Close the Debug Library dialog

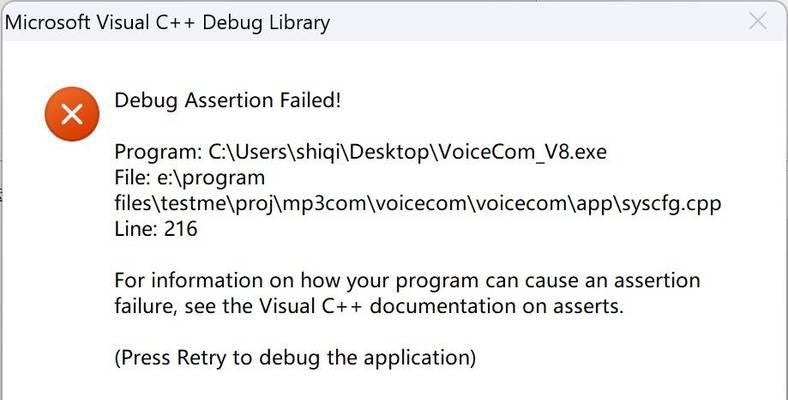757,21
